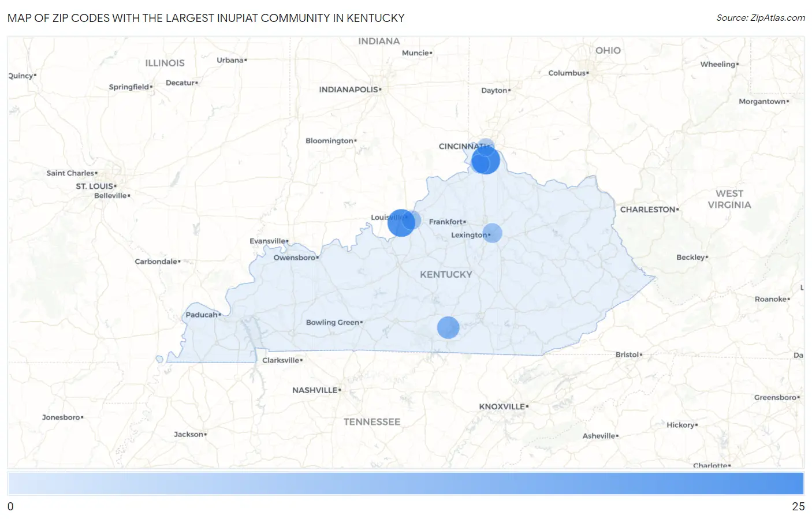Click the WEST VIRGINIA state label
This screenshot has width=812, height=519.
tap(729, 199)
